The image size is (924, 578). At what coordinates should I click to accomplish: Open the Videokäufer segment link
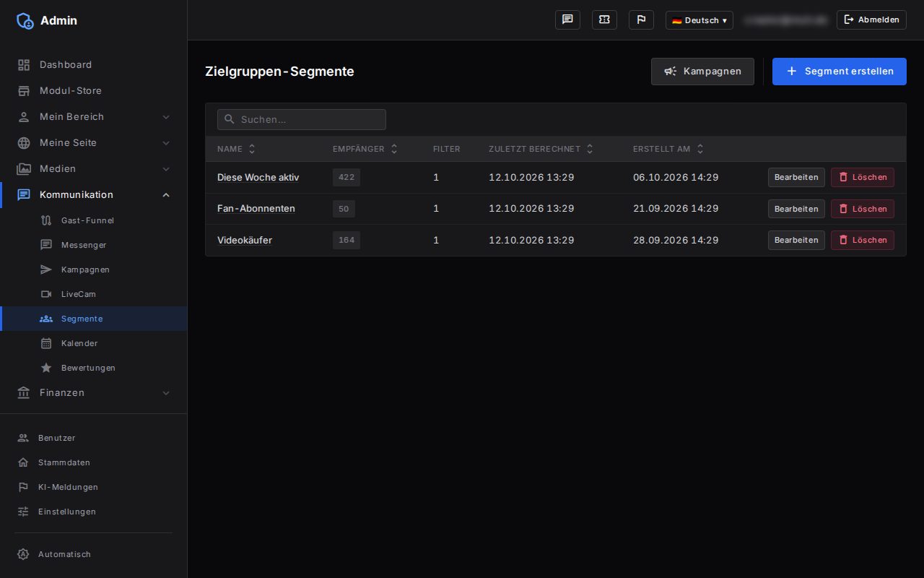tap(245, 240)
